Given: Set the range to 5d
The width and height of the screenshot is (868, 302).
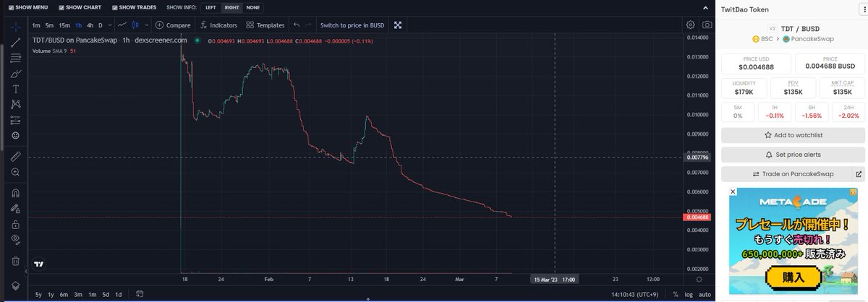Looking at the screenshot, I should pos(106,294).
